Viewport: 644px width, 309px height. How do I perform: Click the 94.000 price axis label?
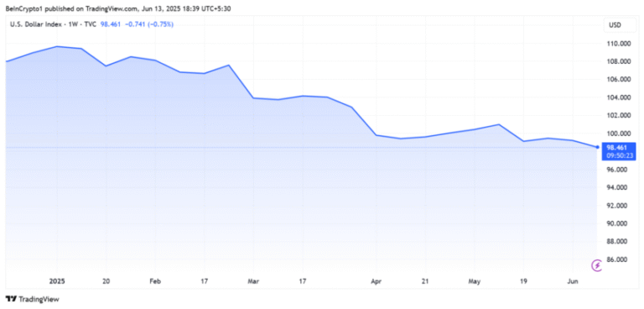pyautogui.click(x=617, y=187)
